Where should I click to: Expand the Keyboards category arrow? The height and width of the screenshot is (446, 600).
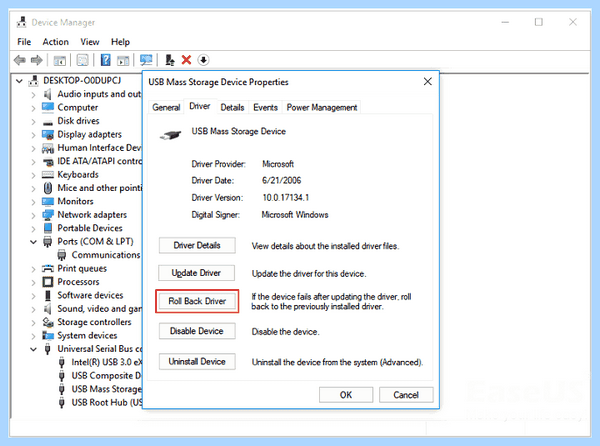point(34,175)
